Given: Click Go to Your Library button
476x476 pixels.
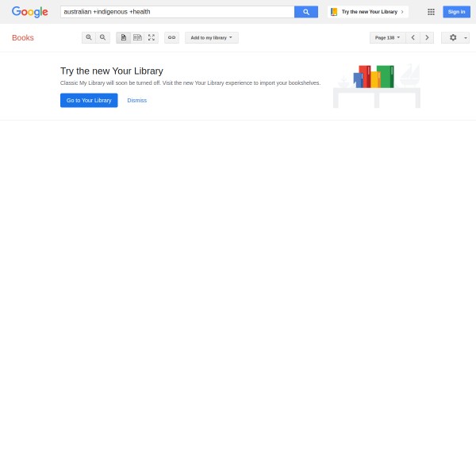Looking at the screenshot, I should coord(89,100).
